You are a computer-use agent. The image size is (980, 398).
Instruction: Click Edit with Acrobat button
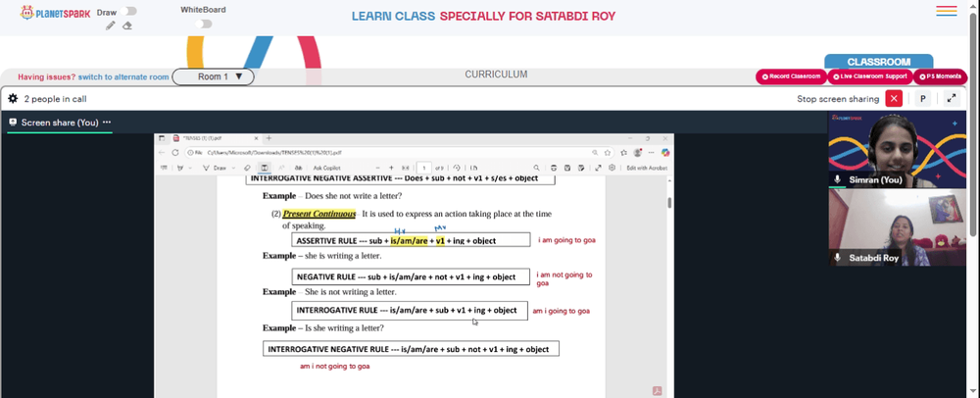pos(647,168)
